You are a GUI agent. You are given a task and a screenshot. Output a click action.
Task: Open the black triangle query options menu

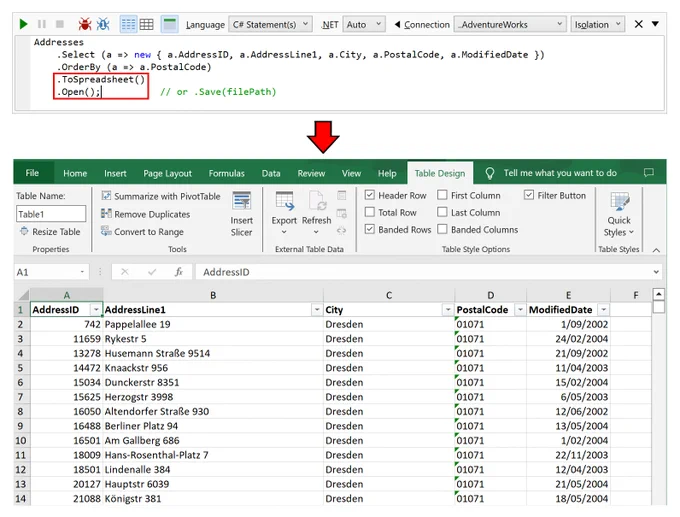(655, 24)
